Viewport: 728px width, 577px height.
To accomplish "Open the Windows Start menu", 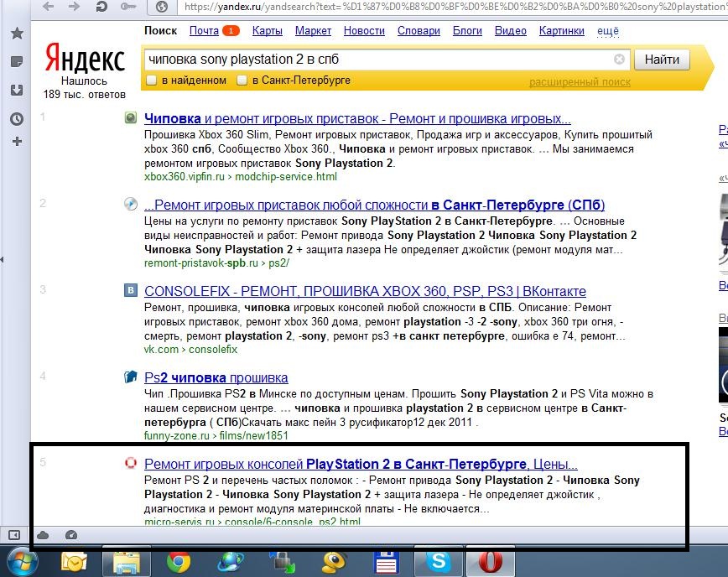I will pos(21,562).
